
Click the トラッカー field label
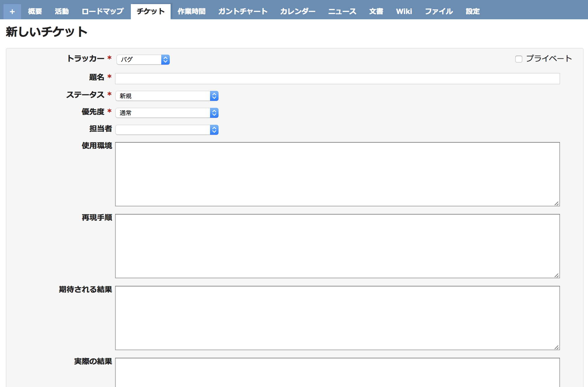(x=86, y=58)
